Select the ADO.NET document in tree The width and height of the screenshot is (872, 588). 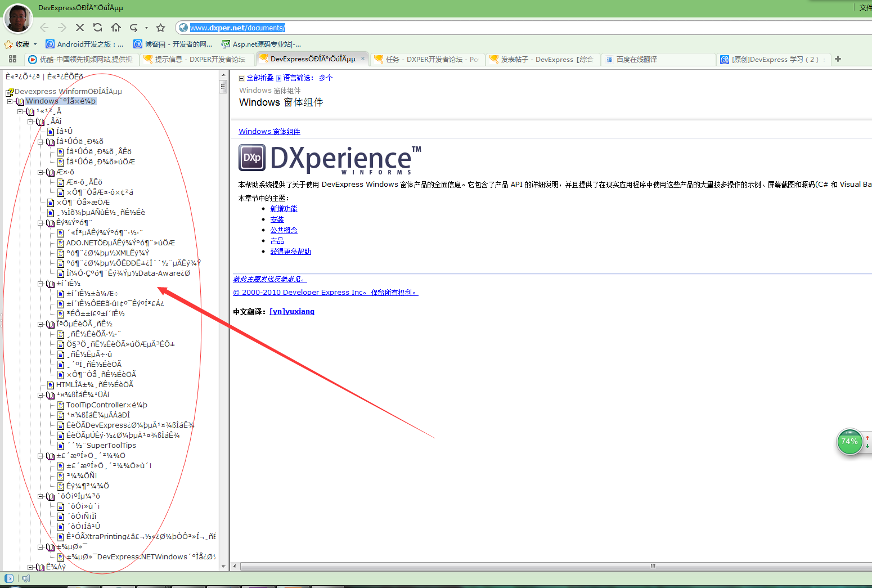[x=120, y=243]
